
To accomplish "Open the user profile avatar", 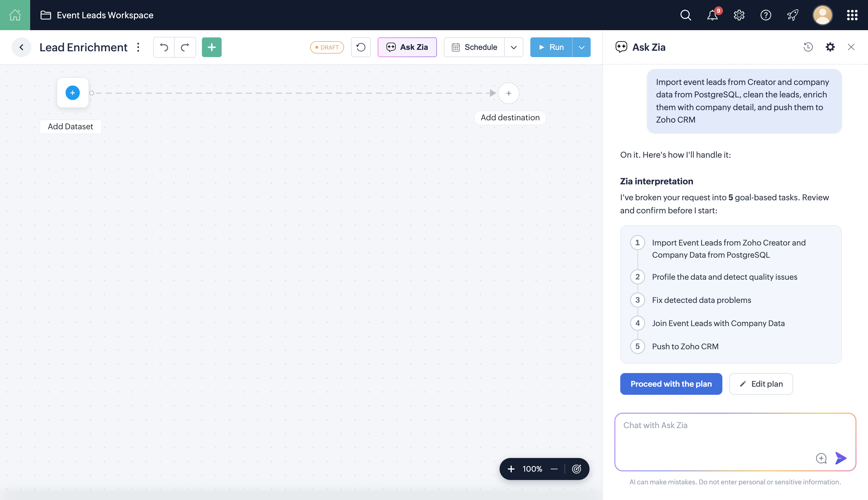I will (822, 15).
